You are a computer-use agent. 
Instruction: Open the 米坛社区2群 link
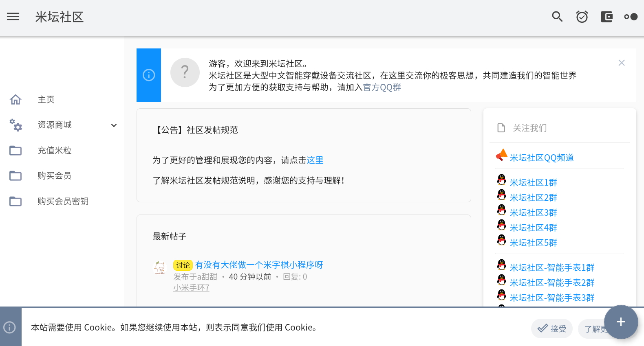pyautogui.click(x=534, y=198)
